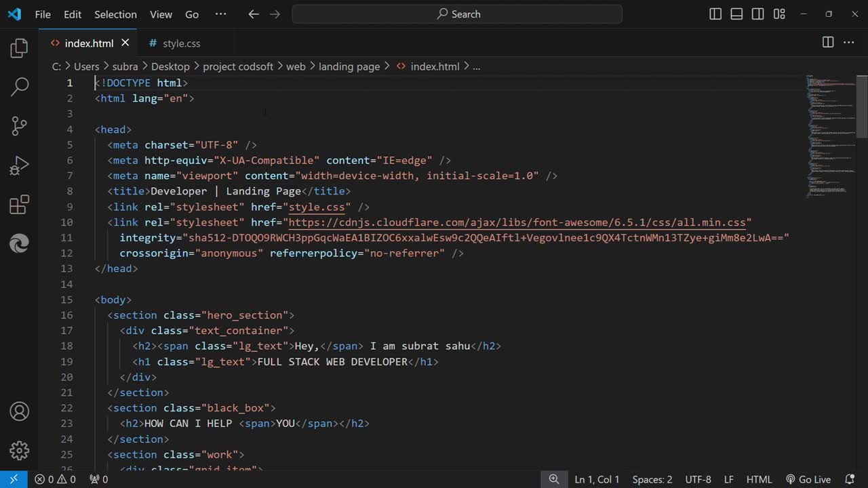This screenshot has height=488, width=868.
Task: Click the font-awesome CDN link in code
Action: pos(519,222)
